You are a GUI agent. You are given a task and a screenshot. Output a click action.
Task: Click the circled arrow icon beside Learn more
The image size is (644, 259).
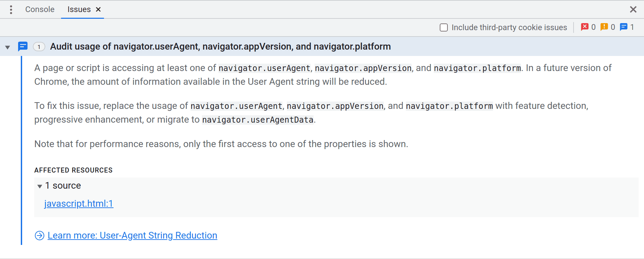[x=40, y=236]
